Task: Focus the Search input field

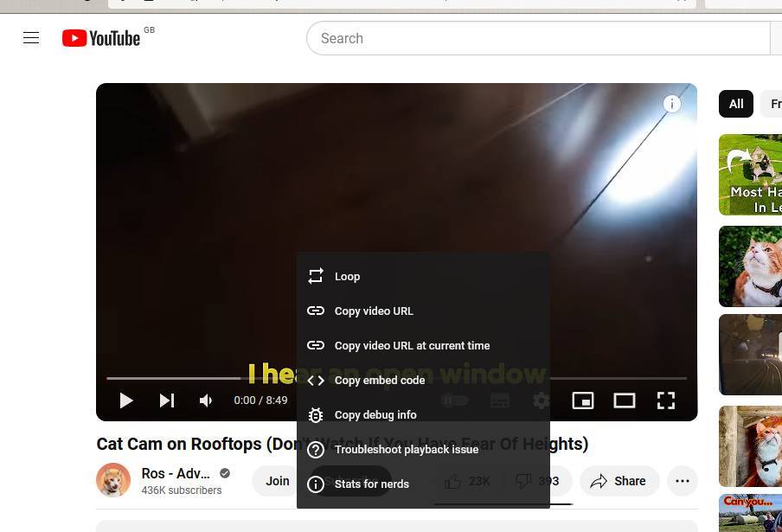Action: pos(539,38)
